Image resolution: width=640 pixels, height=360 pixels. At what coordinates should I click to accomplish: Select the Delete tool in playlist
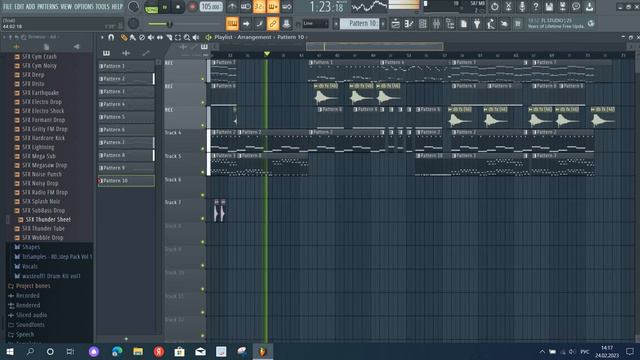tap(142, 37)
